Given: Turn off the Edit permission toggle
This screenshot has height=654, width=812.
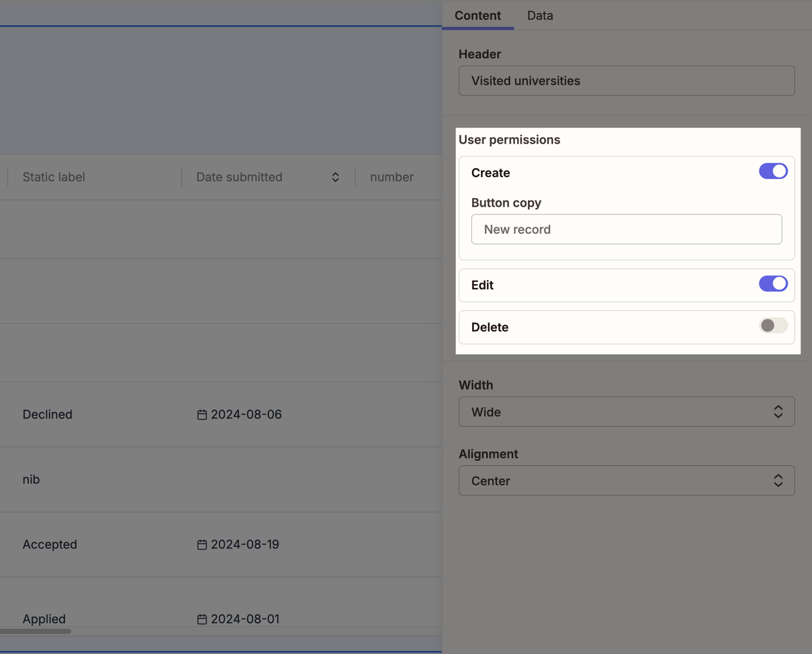Looking at the screenshot, I should [x=773, y=284].
